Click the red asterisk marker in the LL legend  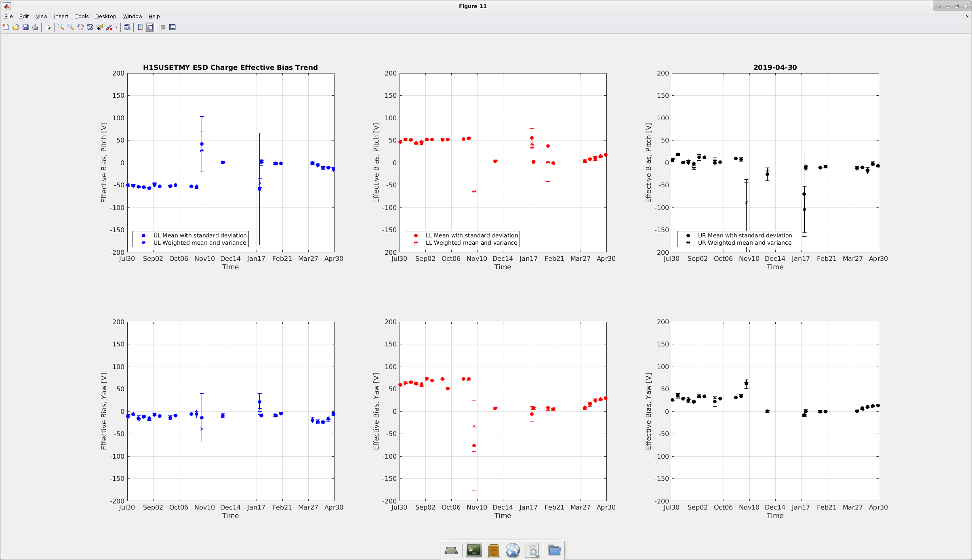[416, 243]
